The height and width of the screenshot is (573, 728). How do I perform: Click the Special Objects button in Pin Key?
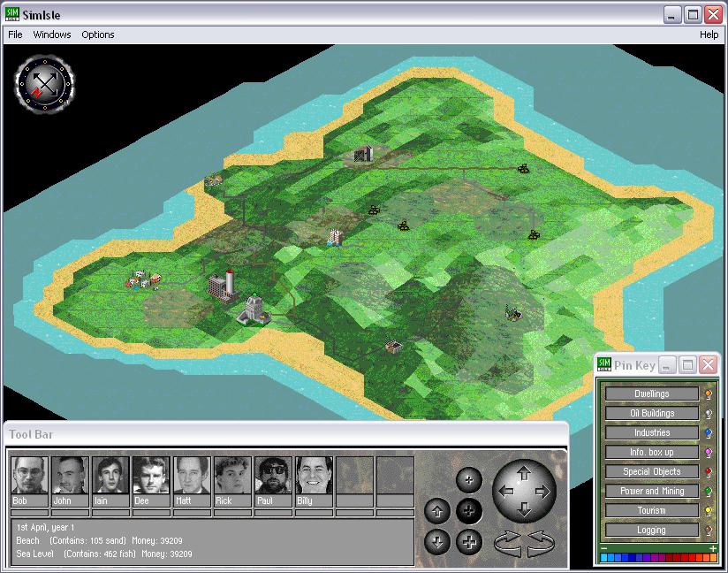pos(652,472)
